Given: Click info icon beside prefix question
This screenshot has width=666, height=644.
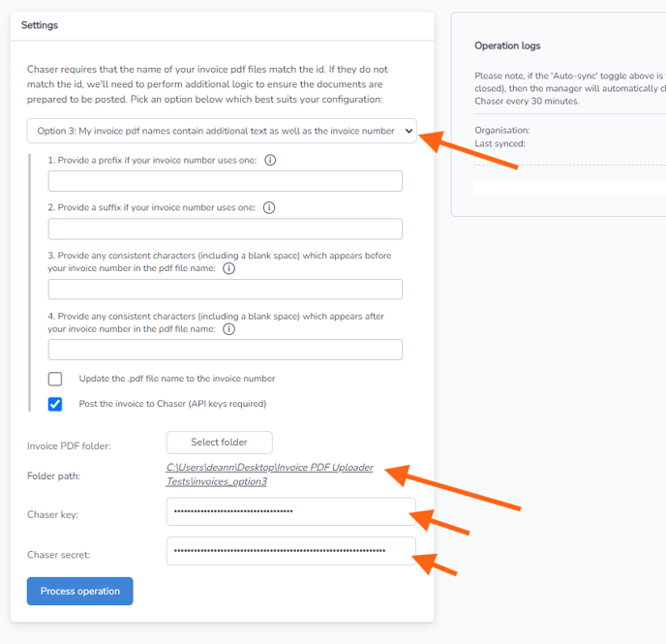Looking at the screenshot, I should click(x=270, y=160).
